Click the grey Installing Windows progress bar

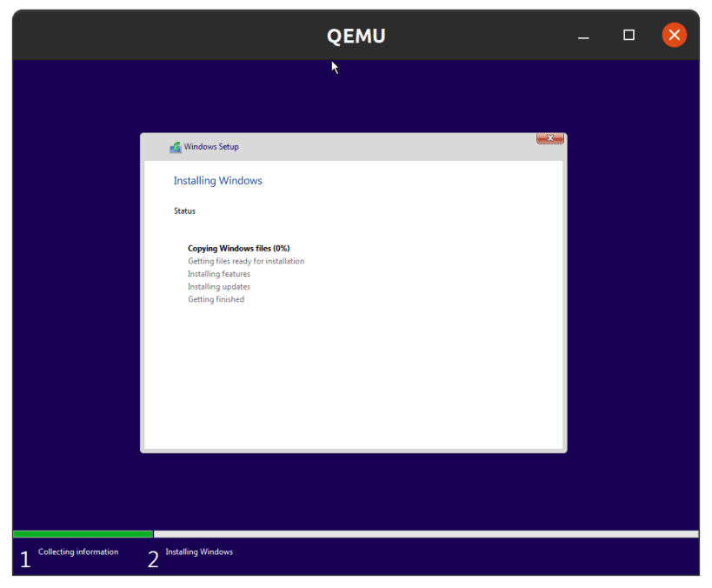(426, 534)
